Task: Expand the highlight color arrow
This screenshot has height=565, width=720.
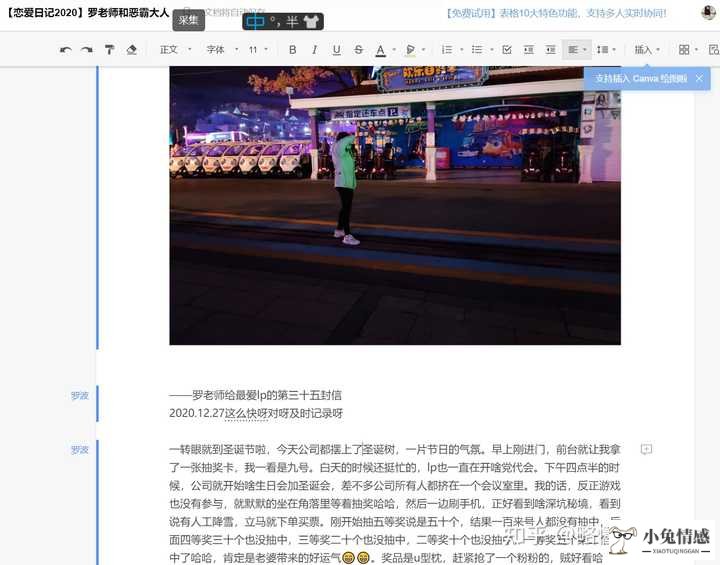Action: (423, 50)
